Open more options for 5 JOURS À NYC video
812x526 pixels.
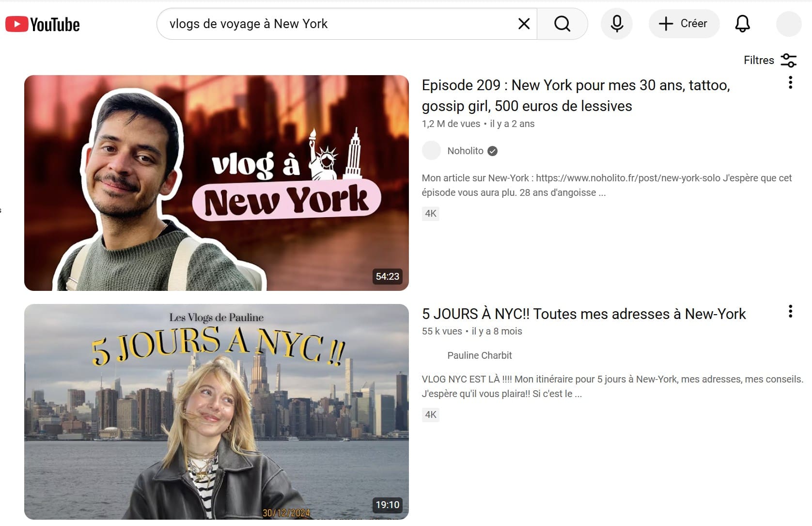[790, 311]
